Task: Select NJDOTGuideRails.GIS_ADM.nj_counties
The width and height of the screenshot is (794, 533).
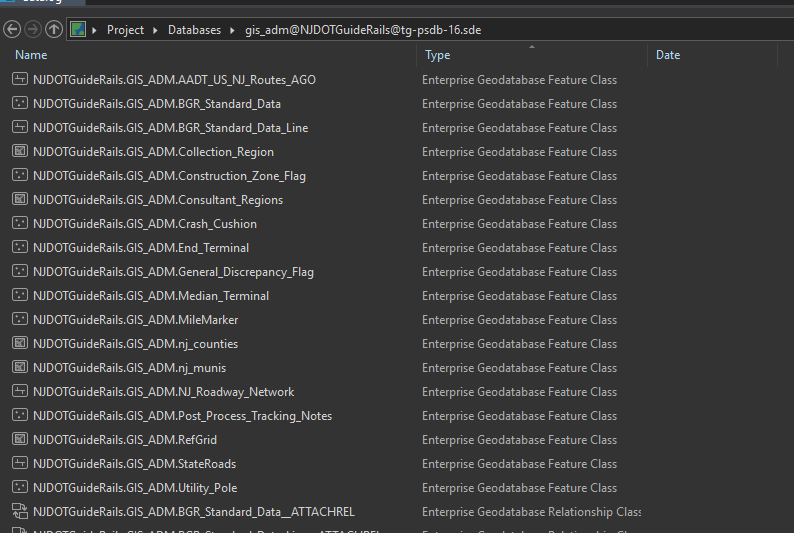Action: [135, 344]
